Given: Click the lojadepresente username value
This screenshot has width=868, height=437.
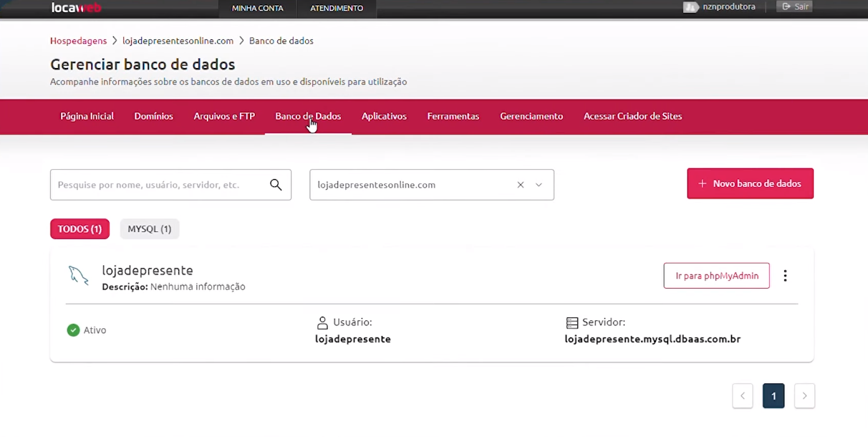Looking at the screenshot, I should click(x=353, y=339).
